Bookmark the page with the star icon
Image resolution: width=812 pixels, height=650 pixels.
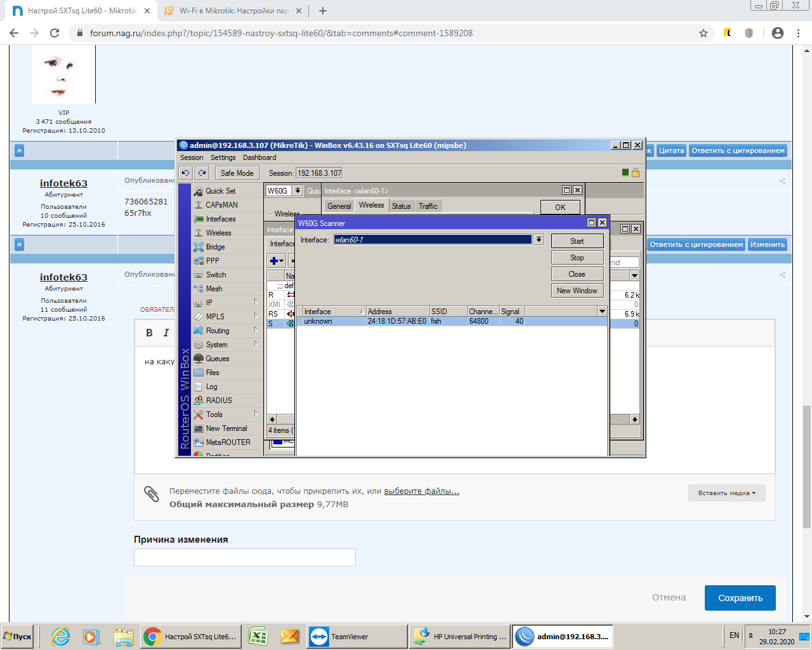pos(703,33)
